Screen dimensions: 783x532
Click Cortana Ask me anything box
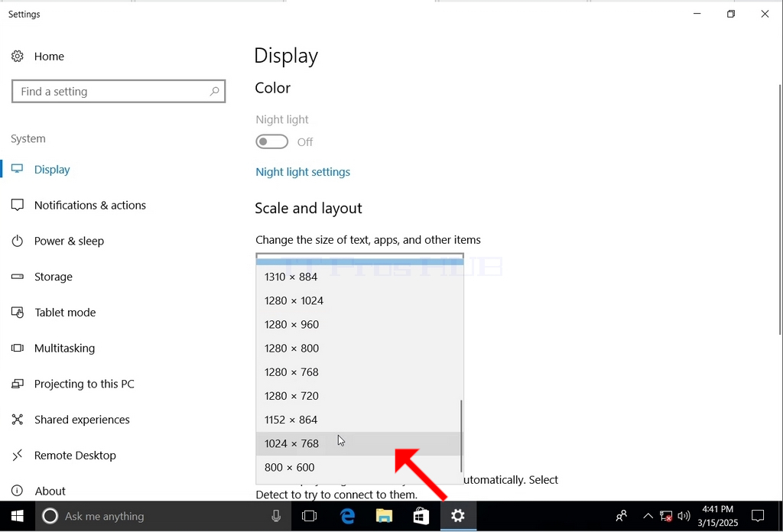164,516
